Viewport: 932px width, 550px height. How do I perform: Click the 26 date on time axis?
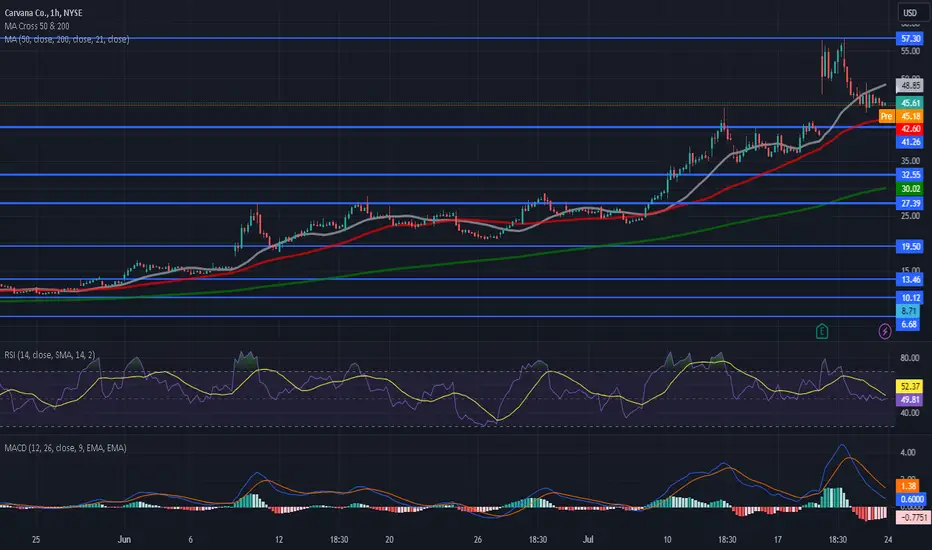click(x=477, y=540)
